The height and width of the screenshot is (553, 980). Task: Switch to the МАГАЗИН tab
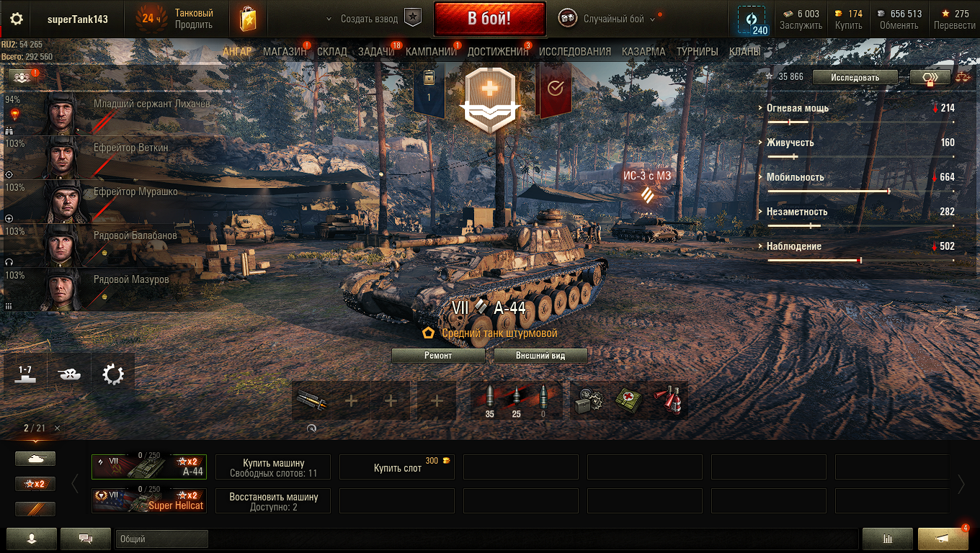pos(285,52)
